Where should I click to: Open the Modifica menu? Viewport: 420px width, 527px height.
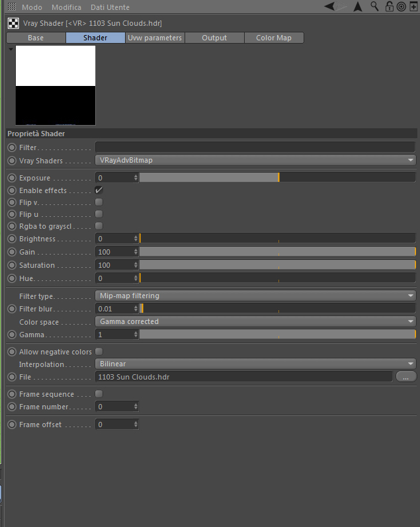(x=66, y=7)
